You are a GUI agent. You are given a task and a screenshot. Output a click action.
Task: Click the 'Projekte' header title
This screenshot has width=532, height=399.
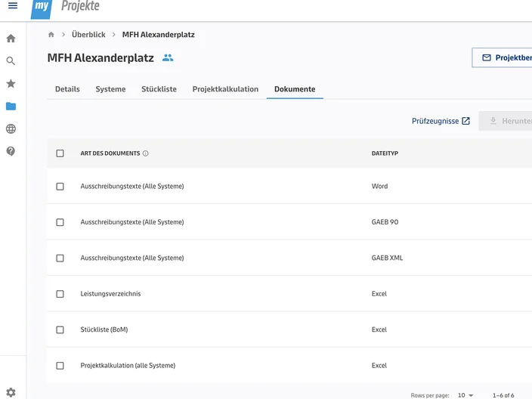(80, 6)
